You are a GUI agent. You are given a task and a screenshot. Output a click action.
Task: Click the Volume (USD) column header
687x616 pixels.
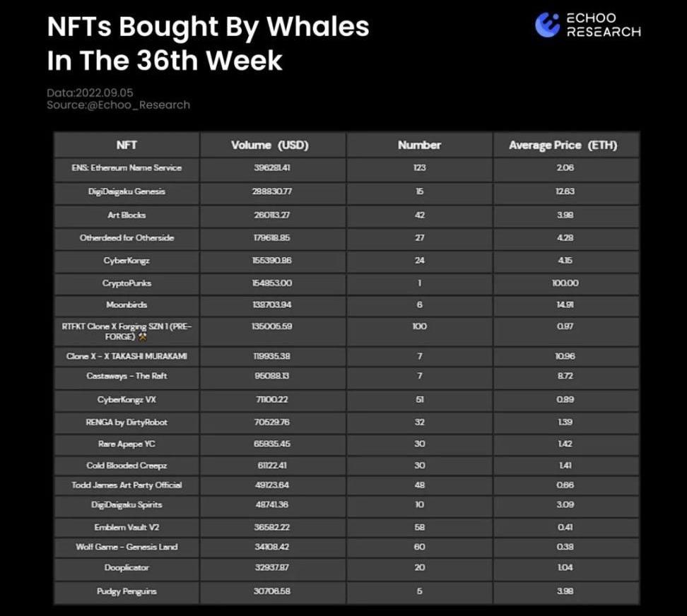click(270, 146)
